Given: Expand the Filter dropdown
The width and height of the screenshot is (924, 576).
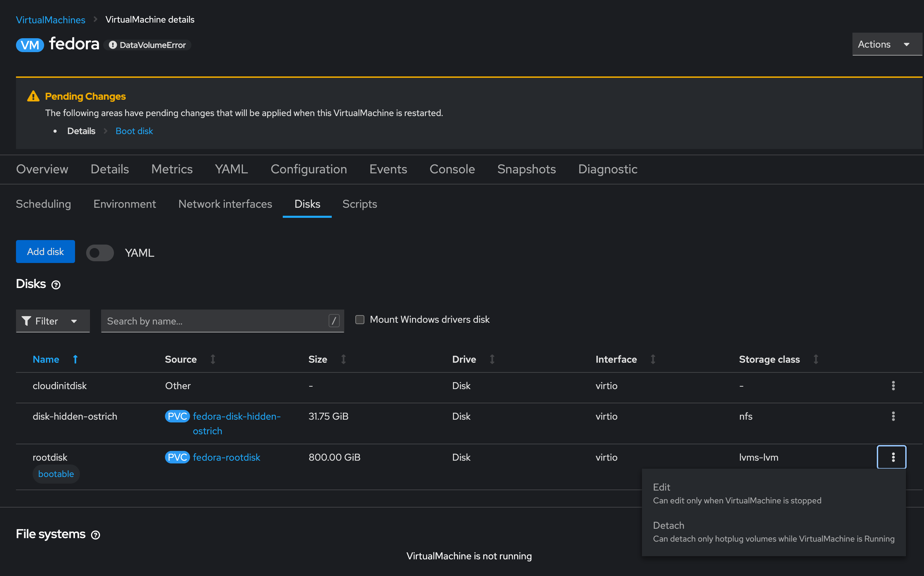Looking at the screenshot, I should 52,321.
